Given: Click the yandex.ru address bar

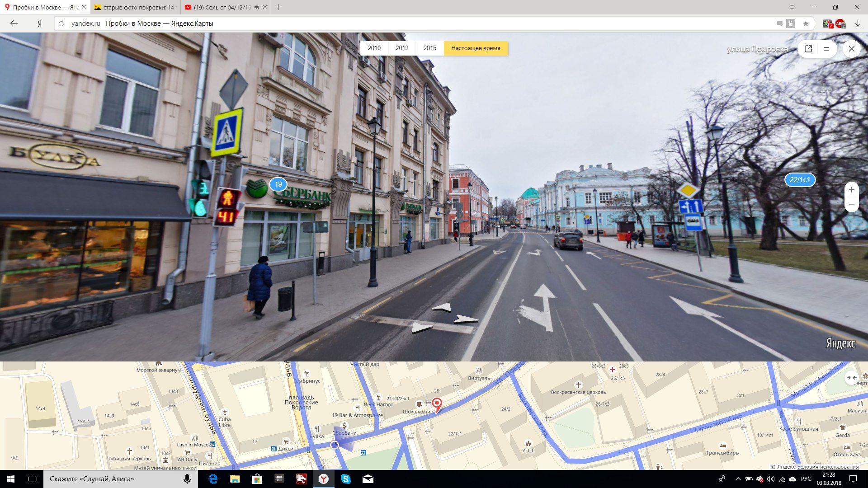Looking at the screenshot, I should coord(85,23).
